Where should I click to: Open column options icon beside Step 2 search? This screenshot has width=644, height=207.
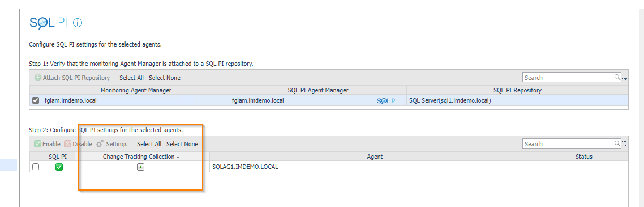pos(624,143)
